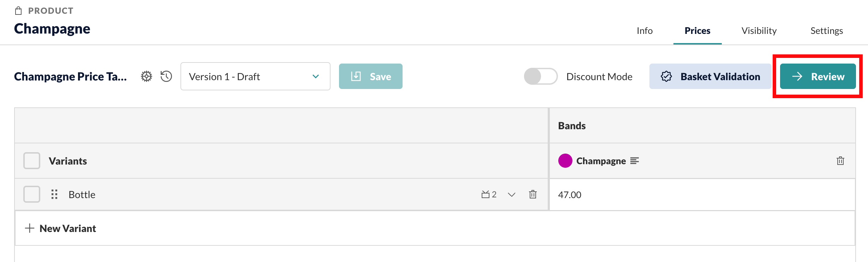Tick the Bottle variant checkbox
Screen dimensions: 868x262
pos(32,195)
